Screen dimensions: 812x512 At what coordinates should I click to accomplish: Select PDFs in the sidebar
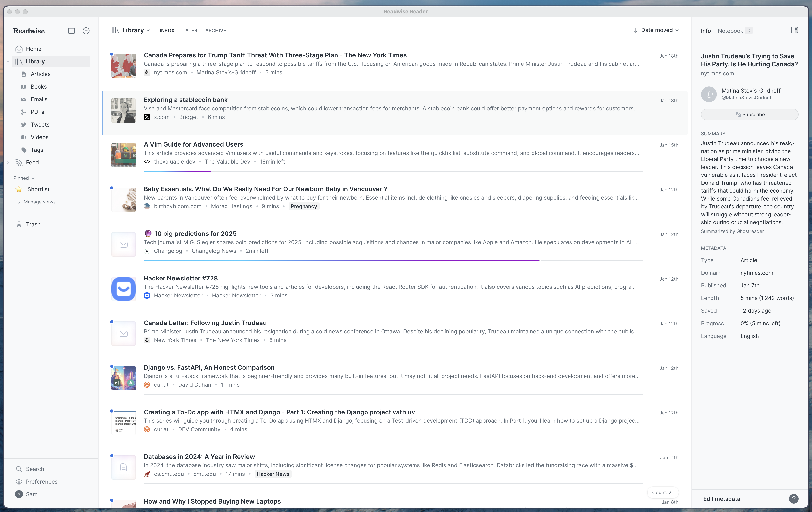point(37,112)
